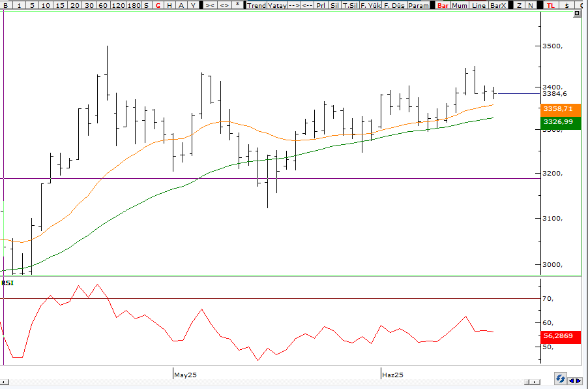The image size is (588, 389).
Task: Select the 20-minute period button
Action: pyautogui.click(x=74, y=5)
